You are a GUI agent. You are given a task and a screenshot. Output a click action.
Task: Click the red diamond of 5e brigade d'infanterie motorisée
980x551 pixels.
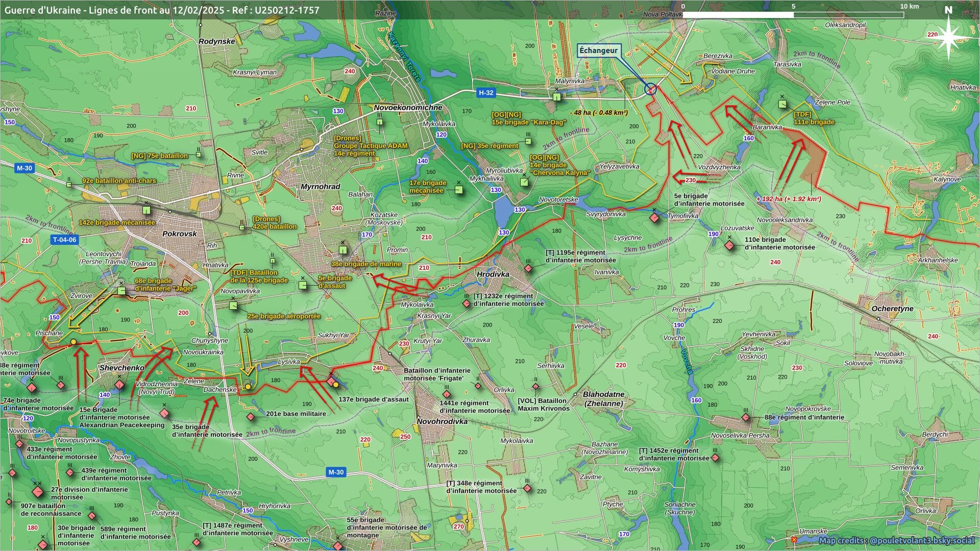tap(654, 218)
